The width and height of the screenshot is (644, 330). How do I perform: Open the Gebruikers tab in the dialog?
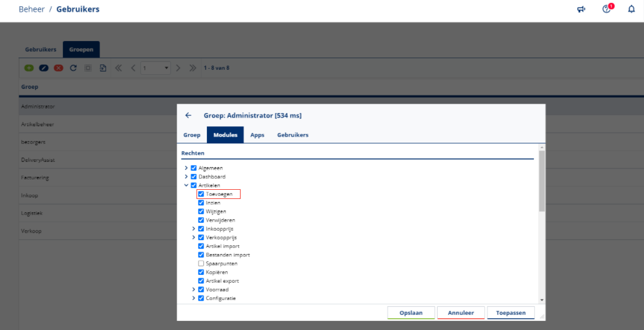click(293, 135)
